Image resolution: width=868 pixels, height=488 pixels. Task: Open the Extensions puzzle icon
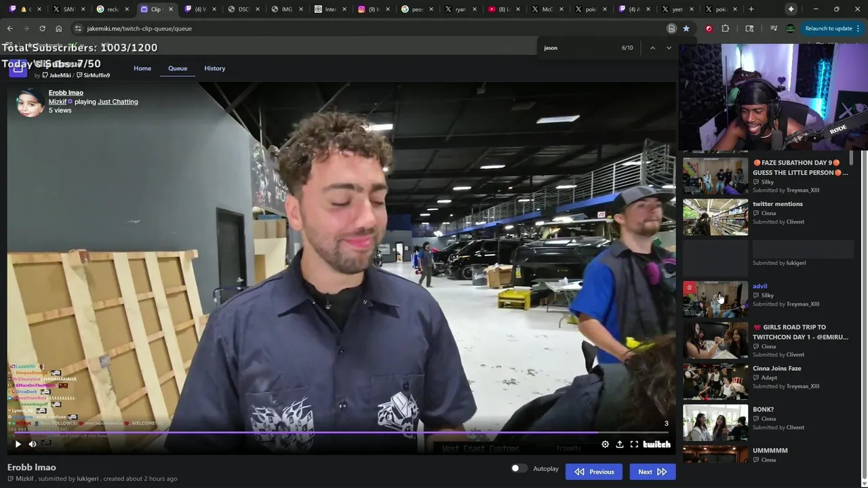(x=725, y=28)
